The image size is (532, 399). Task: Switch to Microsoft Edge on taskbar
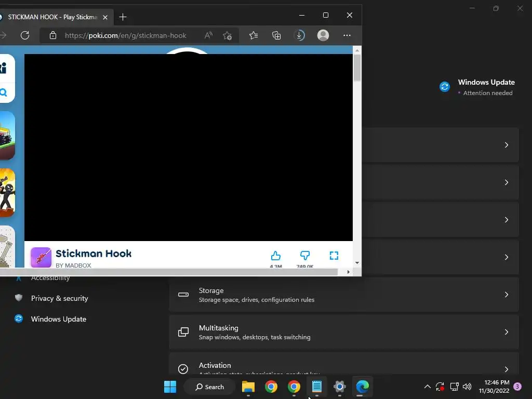[362, 387]
